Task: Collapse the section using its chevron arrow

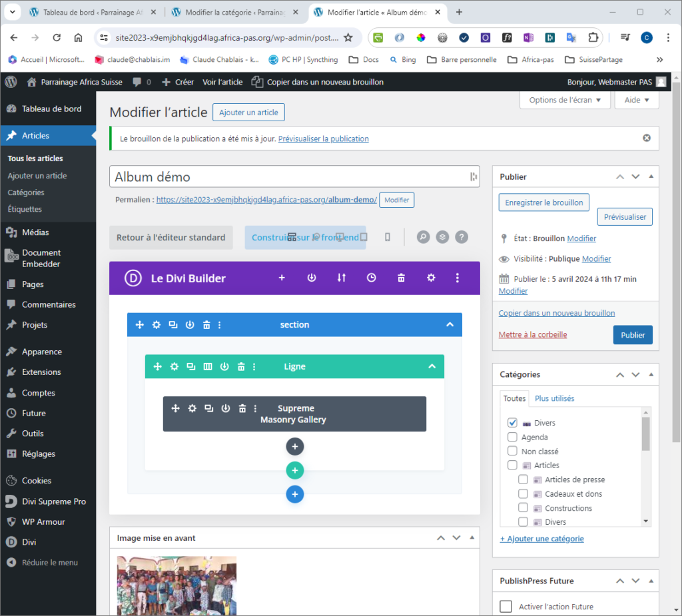Action: point(450,325)
